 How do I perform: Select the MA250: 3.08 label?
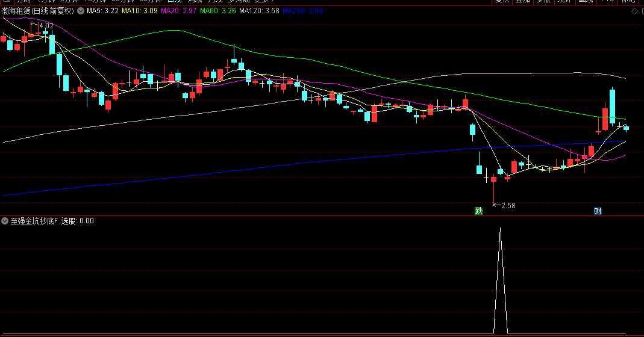pos(302,11)
